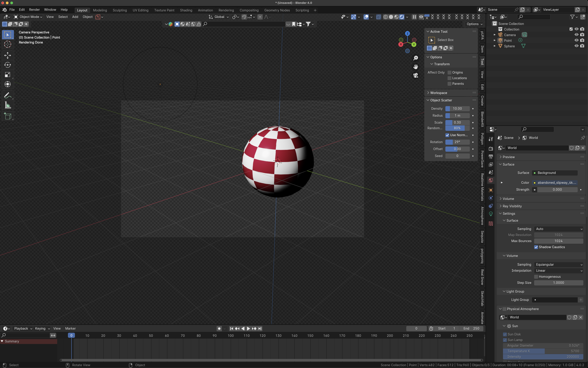Disable Use Normal checkbox in Object Scatter

click(x=447, y=135)
